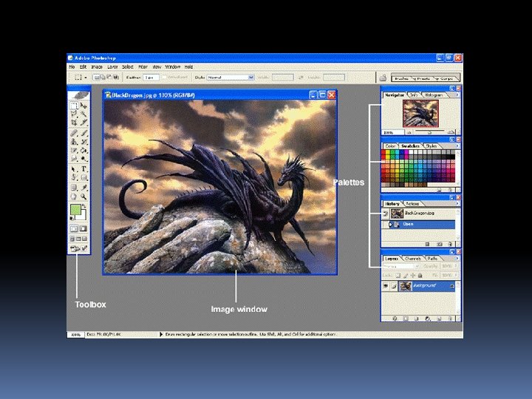
Task: Adjust the Navigator zoom slider
Action: [430, 132]
